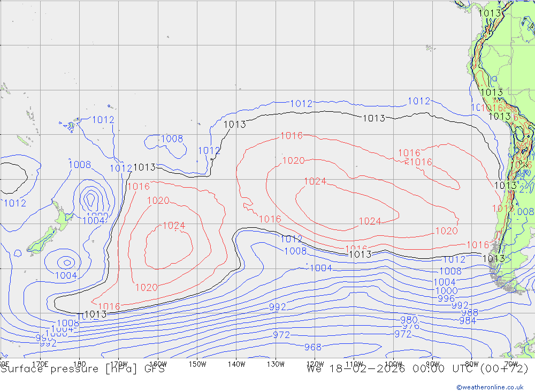Select the 140W longitude axis label

pos(236,364)
